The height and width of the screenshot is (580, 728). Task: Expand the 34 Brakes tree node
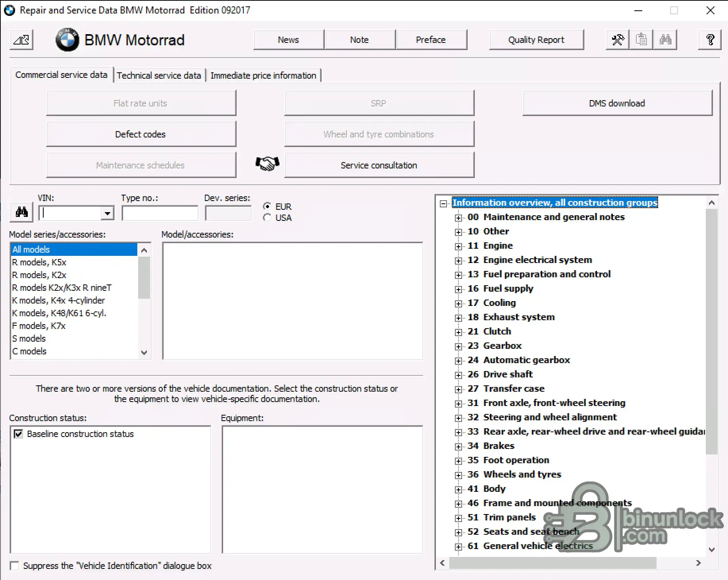tap(458, 447)
